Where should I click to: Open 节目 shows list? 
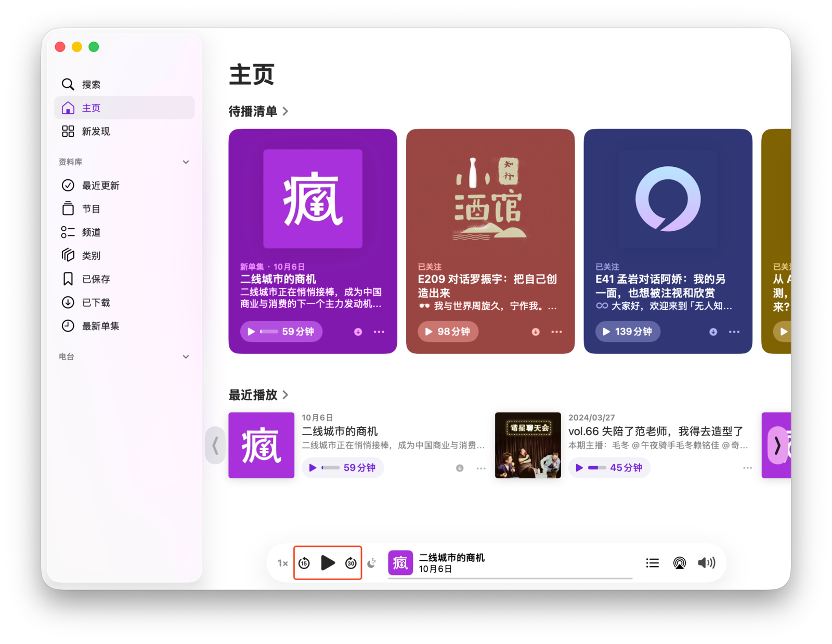(x=124, y=209)
